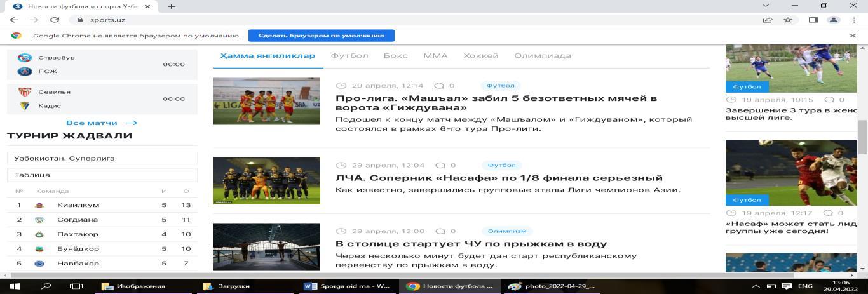
Task: Click the Navbahor club logo
Action: coord(39,263)
